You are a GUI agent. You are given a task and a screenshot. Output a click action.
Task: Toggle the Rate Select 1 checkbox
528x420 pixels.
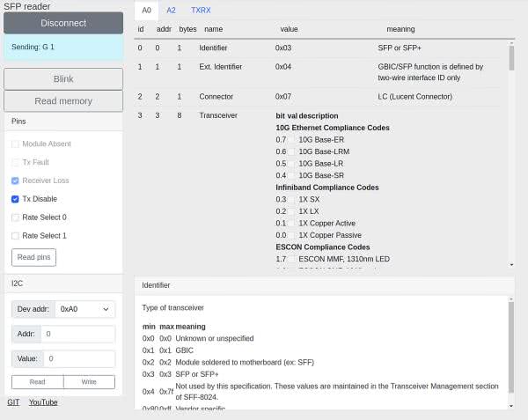15,236
